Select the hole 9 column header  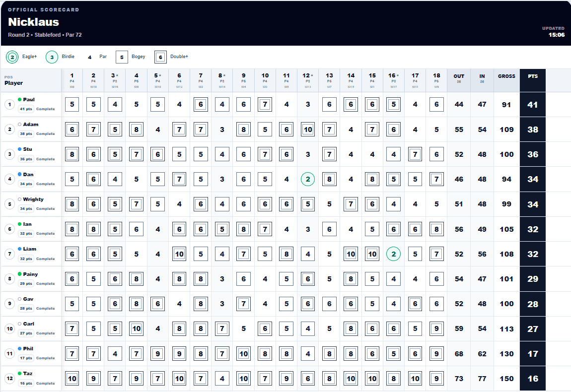(x=243, y=80)
